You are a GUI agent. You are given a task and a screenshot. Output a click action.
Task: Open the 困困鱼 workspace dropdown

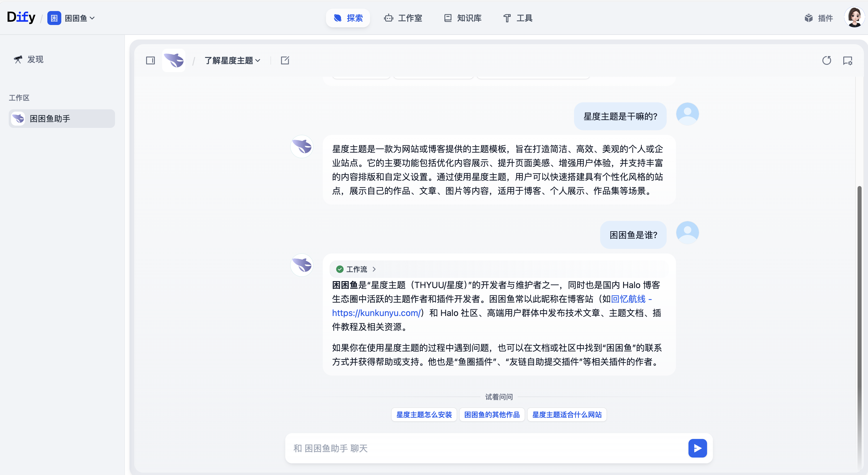coord(80,18)
